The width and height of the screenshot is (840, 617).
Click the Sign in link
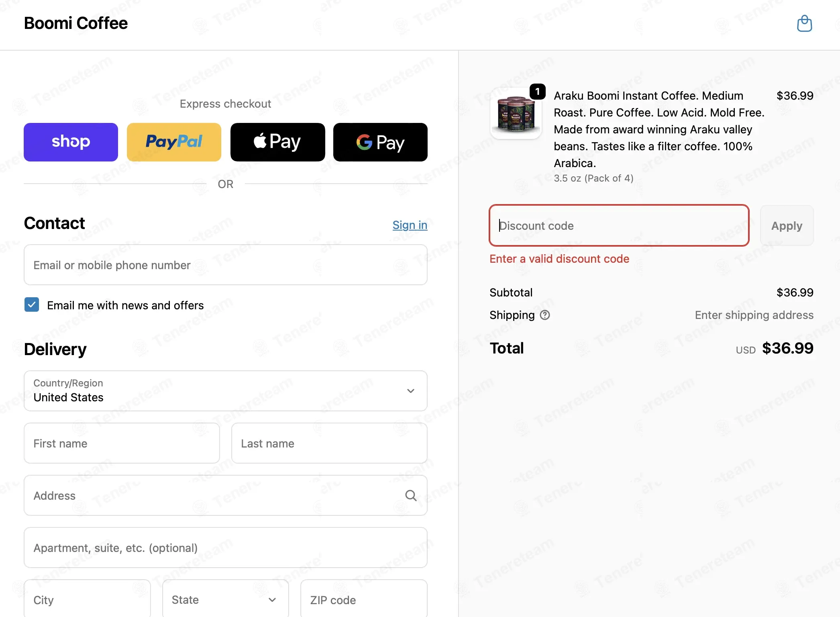[410, 225]
